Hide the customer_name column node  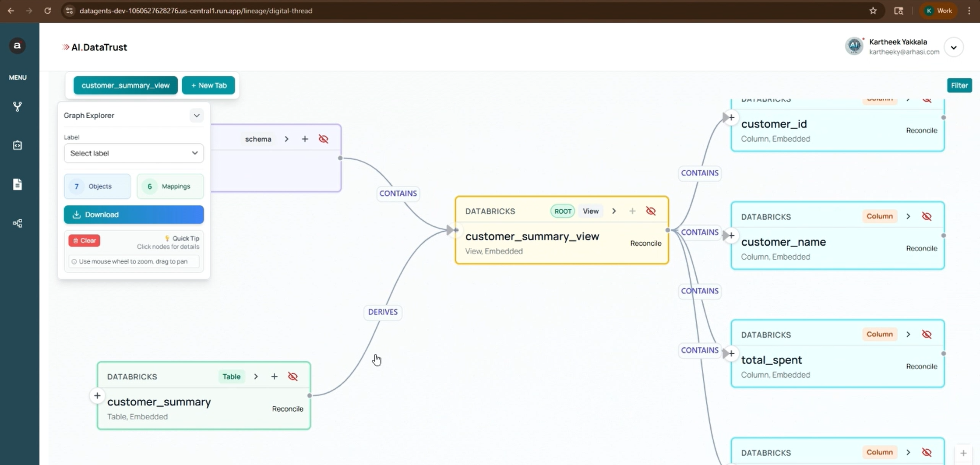point(927,216)
